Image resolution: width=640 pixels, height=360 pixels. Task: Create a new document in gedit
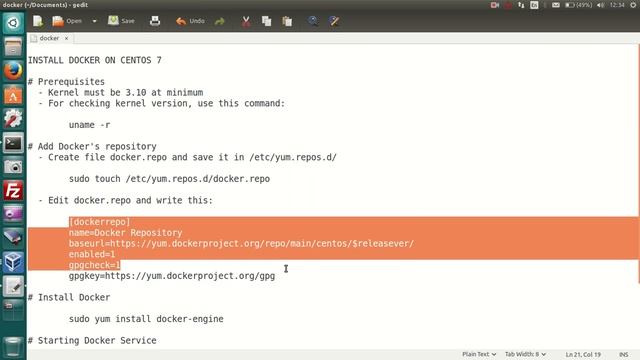tap(38, 21)
